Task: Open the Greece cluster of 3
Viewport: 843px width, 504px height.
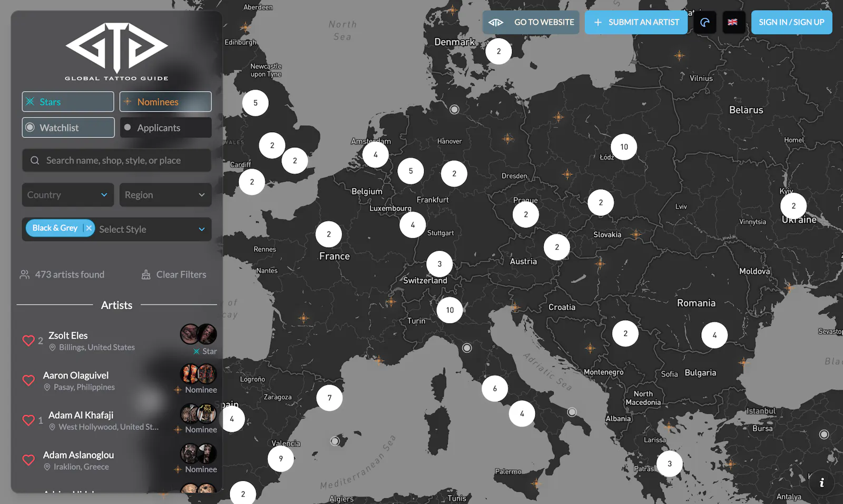Action: (x=670, y=463)
